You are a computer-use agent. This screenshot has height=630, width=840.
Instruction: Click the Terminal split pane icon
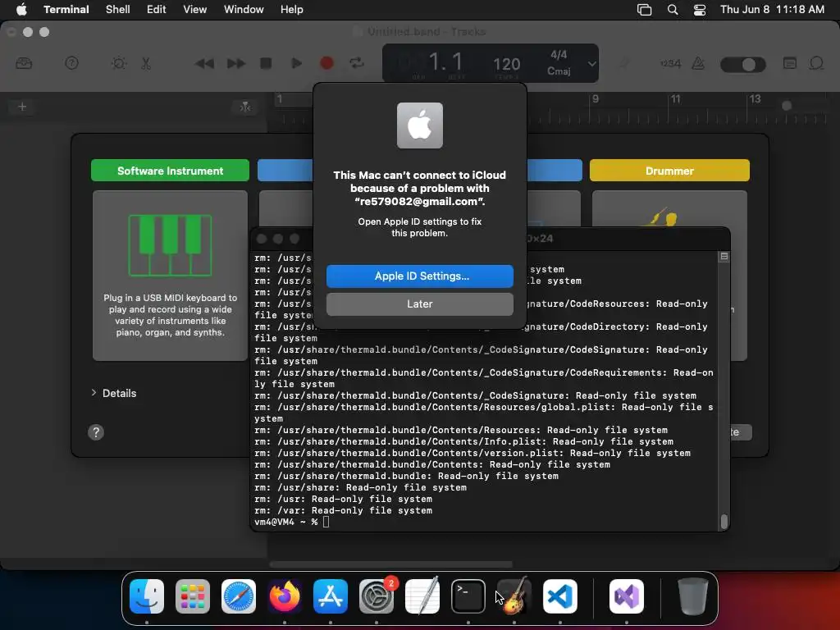(724, 257)
